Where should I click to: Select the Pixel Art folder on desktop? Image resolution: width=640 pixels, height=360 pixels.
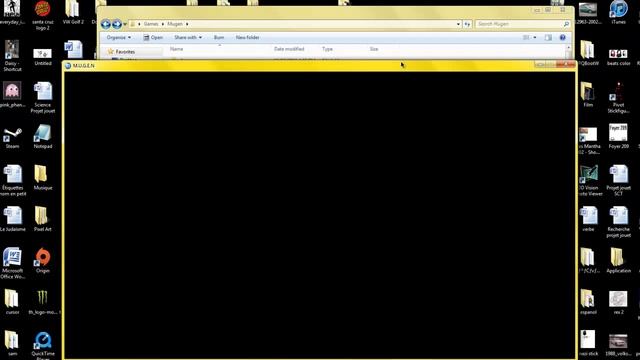[x=42, y=219]
